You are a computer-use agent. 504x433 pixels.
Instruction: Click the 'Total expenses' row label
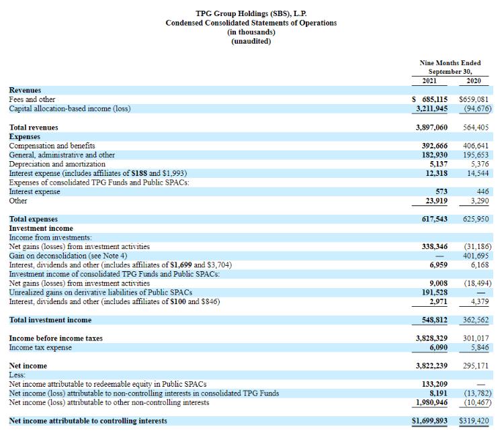click(34, 219)
